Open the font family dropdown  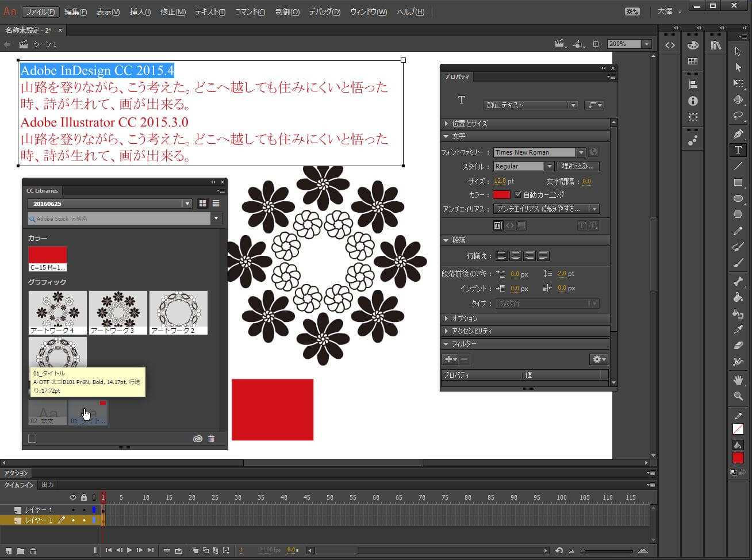point(581,152)
